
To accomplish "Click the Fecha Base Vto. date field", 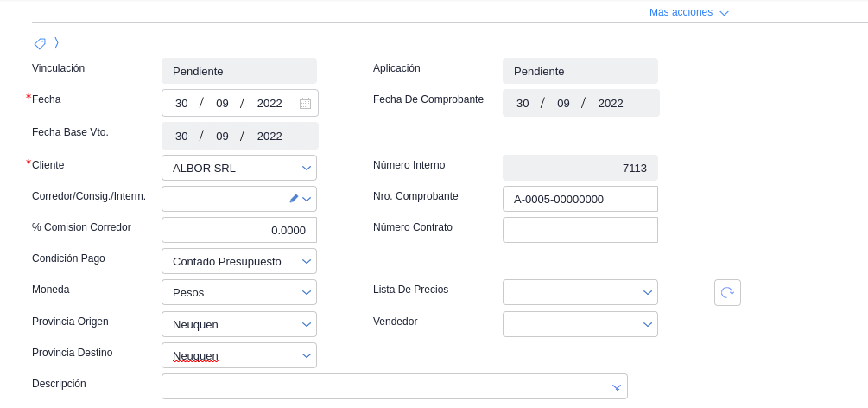I will (x=239, y=136).
